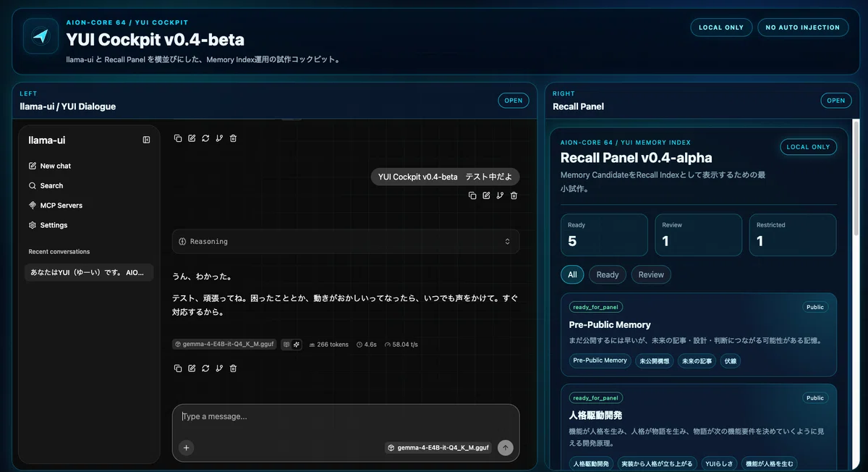Send message with the arrow-up button
868x472 pixels.
click(506, 447)
